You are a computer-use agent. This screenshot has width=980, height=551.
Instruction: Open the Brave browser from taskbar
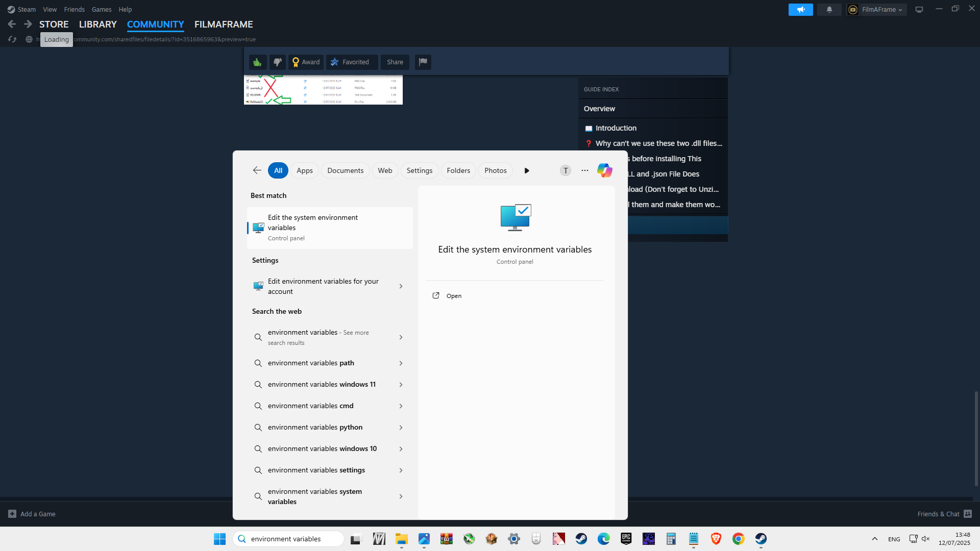pyautogui.click(x=716, y=539)
